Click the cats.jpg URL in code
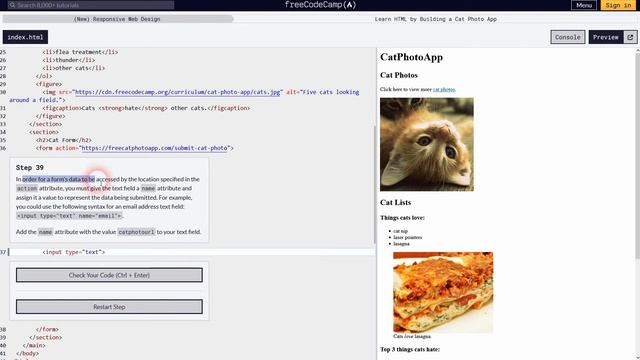640x360 pixels. (178, 92)
